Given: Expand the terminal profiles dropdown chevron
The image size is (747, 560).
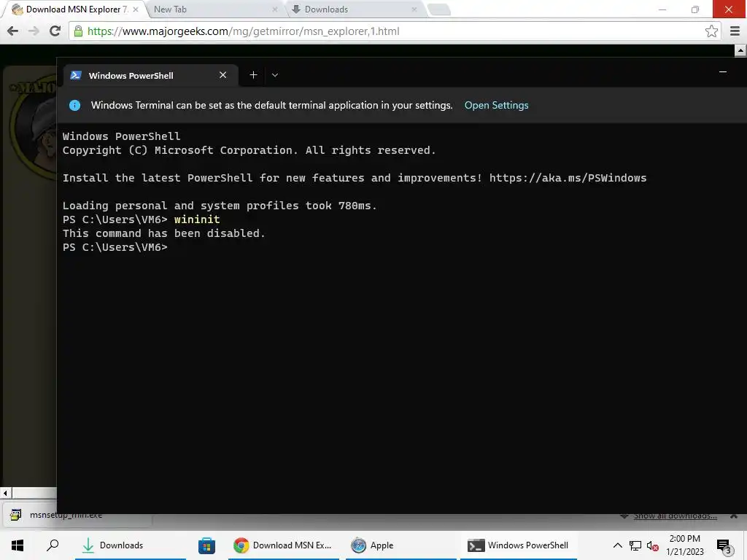Looking at the screenshot, I should click(275, 75).
